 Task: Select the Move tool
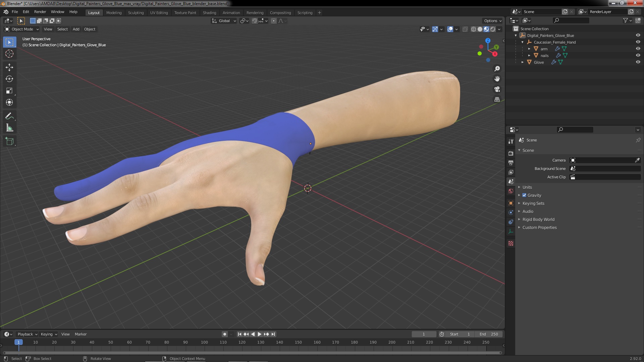(x=9, y=67)
